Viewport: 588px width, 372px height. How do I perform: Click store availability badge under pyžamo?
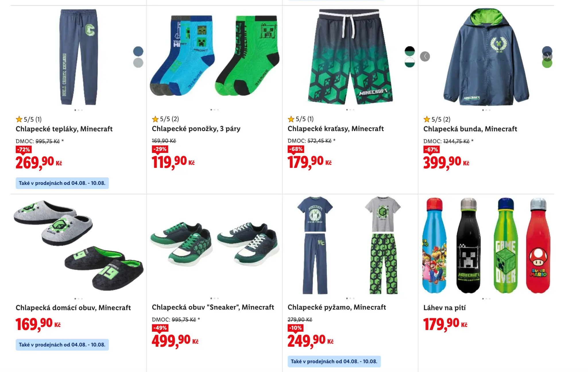coord(334,361)
